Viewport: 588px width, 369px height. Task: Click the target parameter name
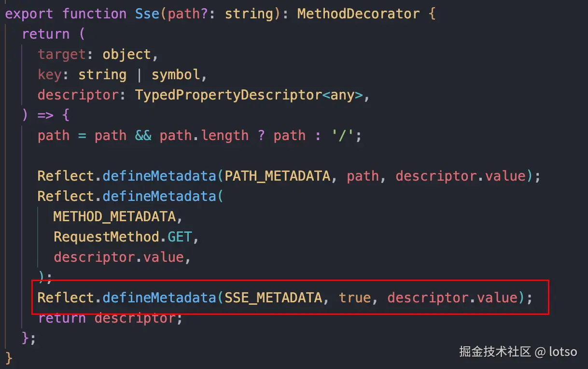coord(62,54)
